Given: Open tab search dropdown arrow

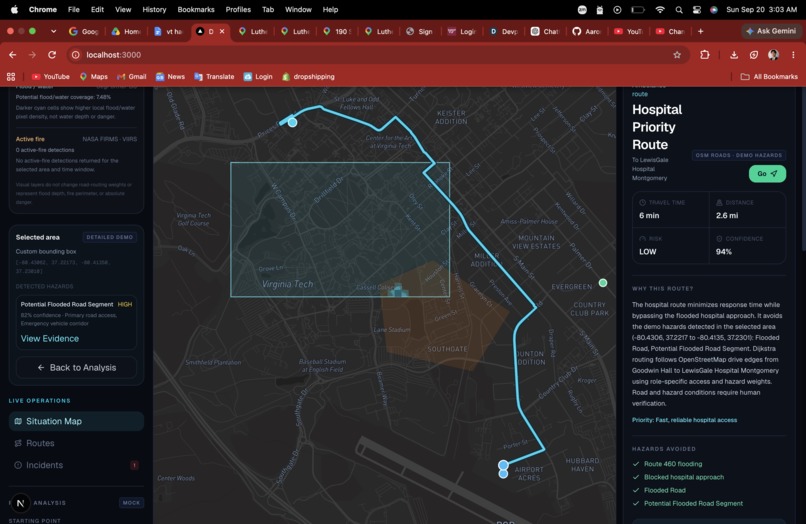Looking at the screenshot, I should tap(53, 31).
